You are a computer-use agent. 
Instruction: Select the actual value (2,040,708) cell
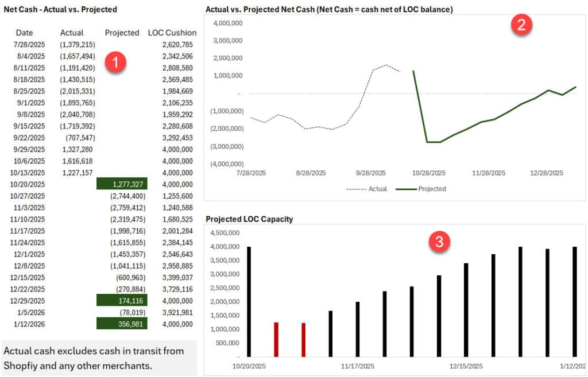tap(78, 114)
